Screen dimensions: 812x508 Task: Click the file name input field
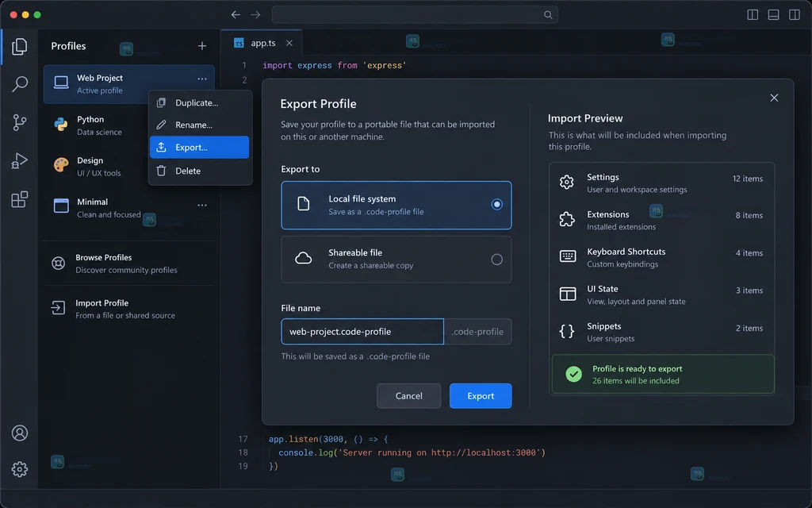click(x=362, y=332)
